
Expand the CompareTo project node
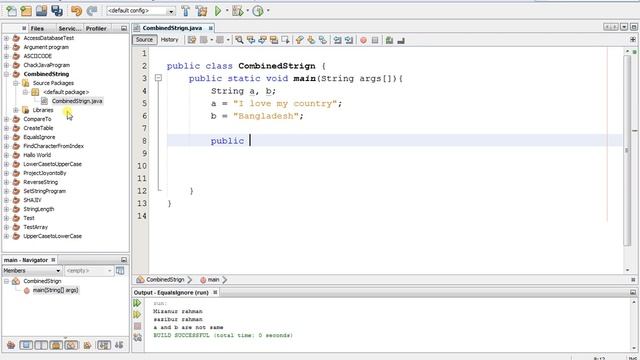(6, 119)
